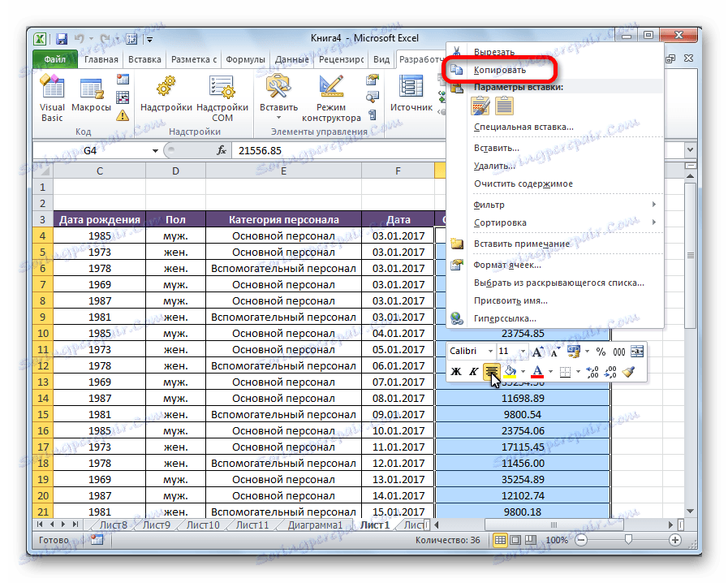This screenshot has height=583, width=728.
Task: Apply percent style in mini toolbar
Action: click(x=601, y=352)
